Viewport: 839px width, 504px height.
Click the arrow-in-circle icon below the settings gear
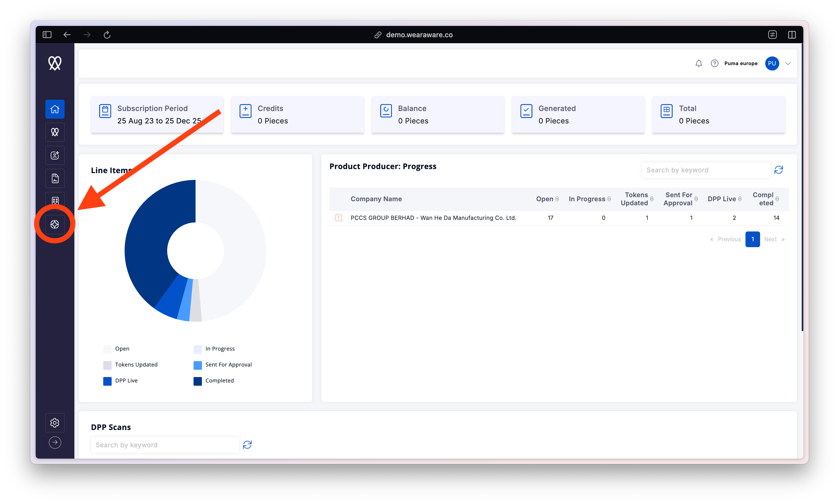pos(55,442)
